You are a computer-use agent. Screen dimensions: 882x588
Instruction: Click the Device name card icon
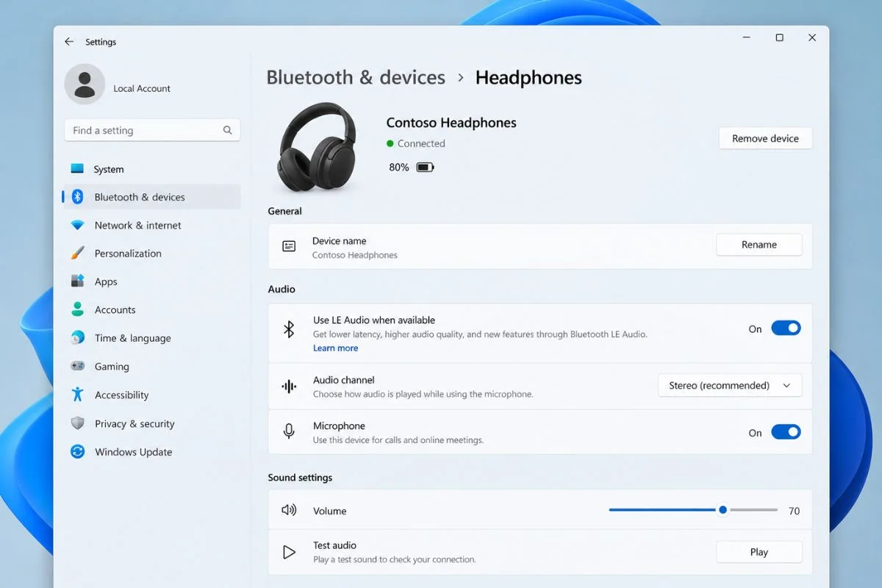[x=289, y=246]
